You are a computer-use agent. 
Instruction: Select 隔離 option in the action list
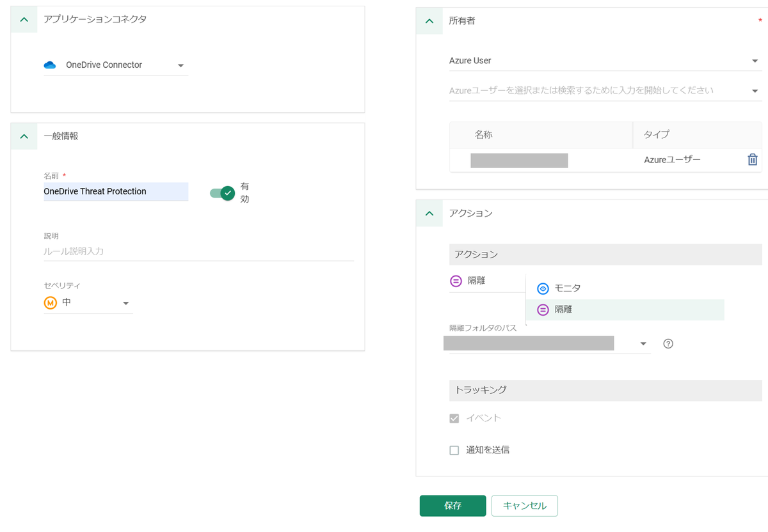(625, 309)
